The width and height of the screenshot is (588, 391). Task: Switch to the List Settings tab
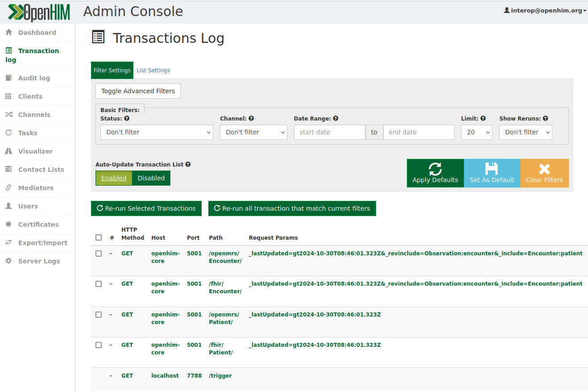coord(153,71)
